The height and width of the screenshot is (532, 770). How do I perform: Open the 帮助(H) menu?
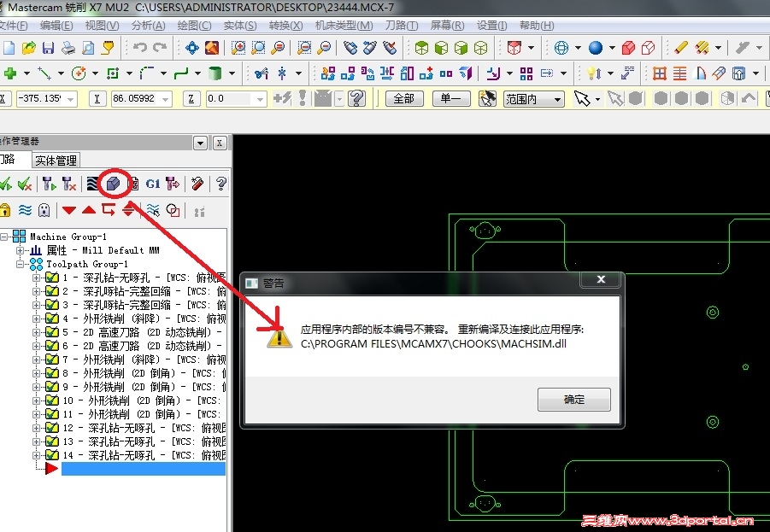537,26
